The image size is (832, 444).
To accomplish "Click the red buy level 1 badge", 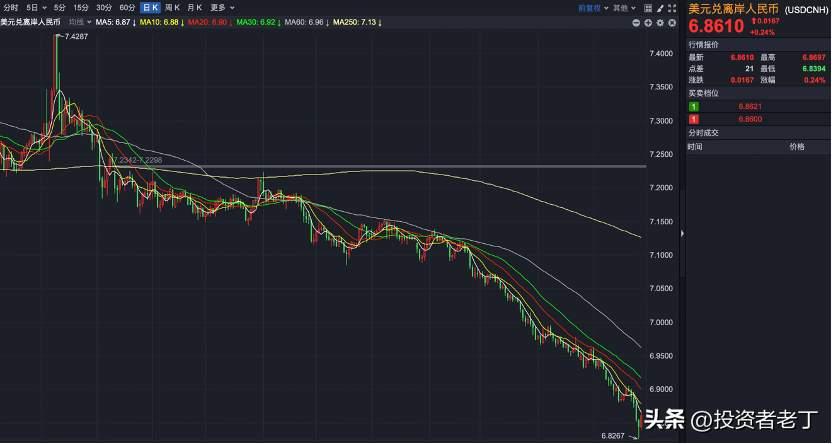I will pyautogui.click(x=694, y=119).
